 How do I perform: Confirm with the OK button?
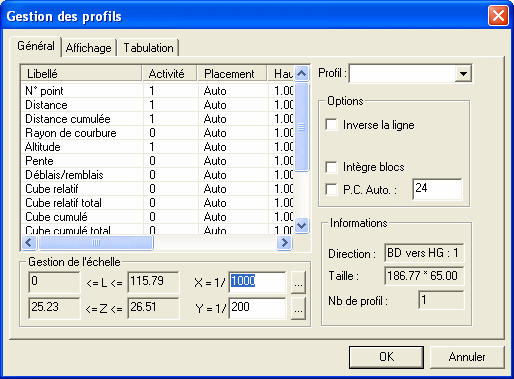coord(386,357)
